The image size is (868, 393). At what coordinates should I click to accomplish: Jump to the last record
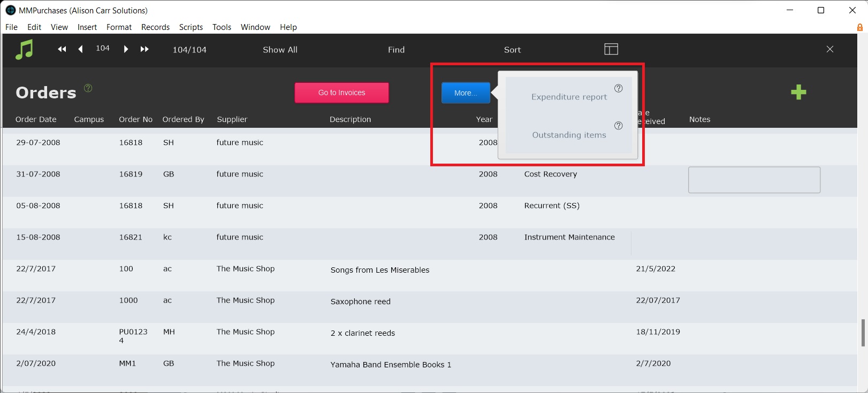(x=144, y=49)
